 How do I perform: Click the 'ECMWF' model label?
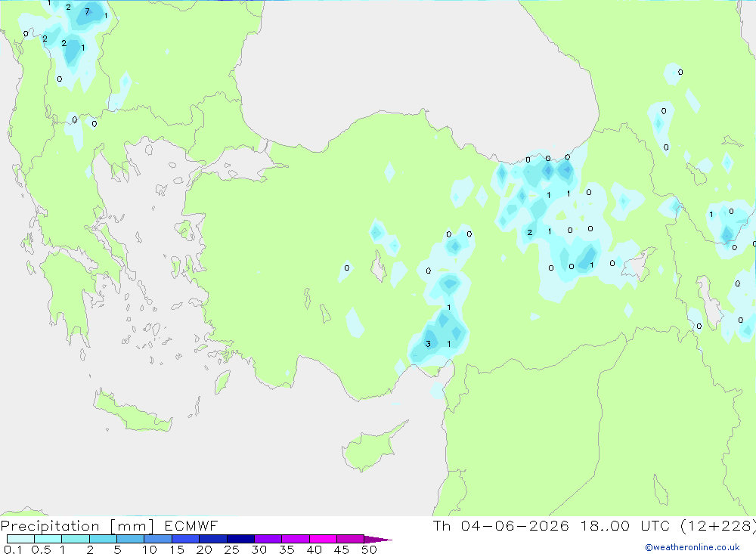[191, 525]
